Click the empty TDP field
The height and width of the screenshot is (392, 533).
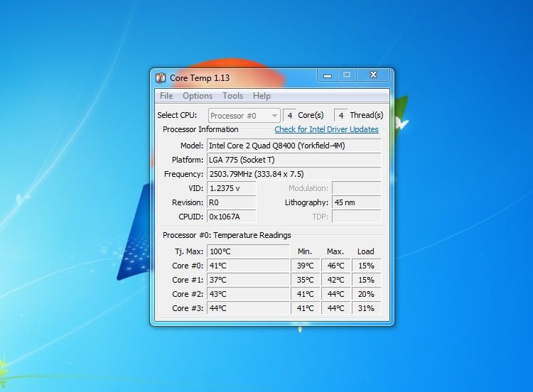coord(356,217)
